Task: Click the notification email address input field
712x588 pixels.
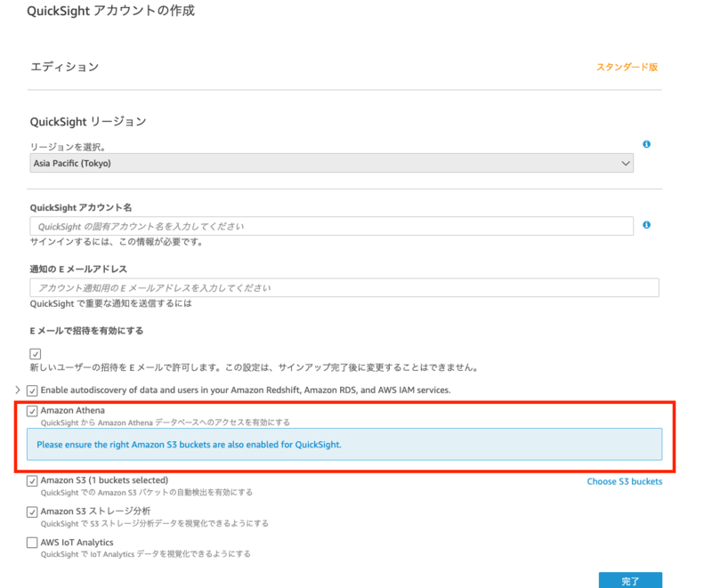Action: click(x=344, y=287)
